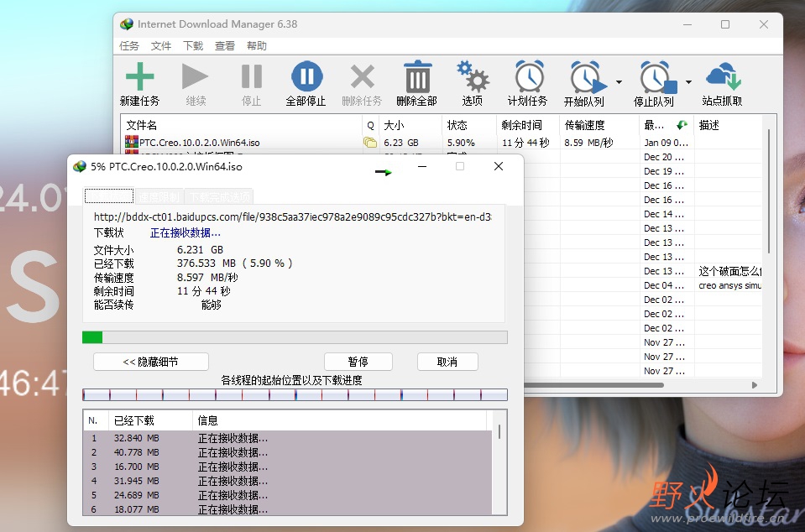
Task: Open the 任务 menu
Action: [129, 45]
